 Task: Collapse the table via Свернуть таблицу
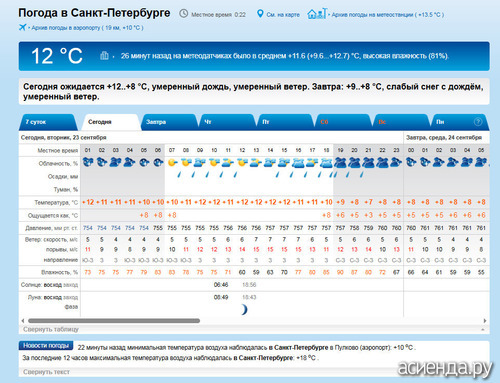click(x=51, y=329)
